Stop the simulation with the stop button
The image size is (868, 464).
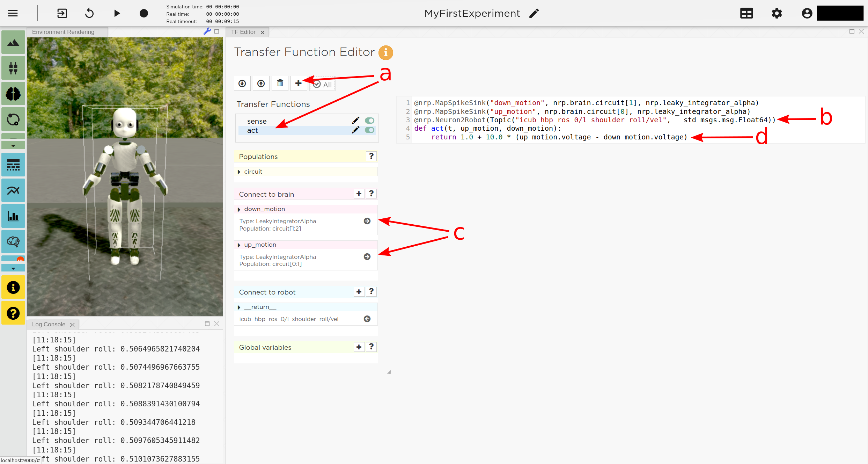pos(144,13)
